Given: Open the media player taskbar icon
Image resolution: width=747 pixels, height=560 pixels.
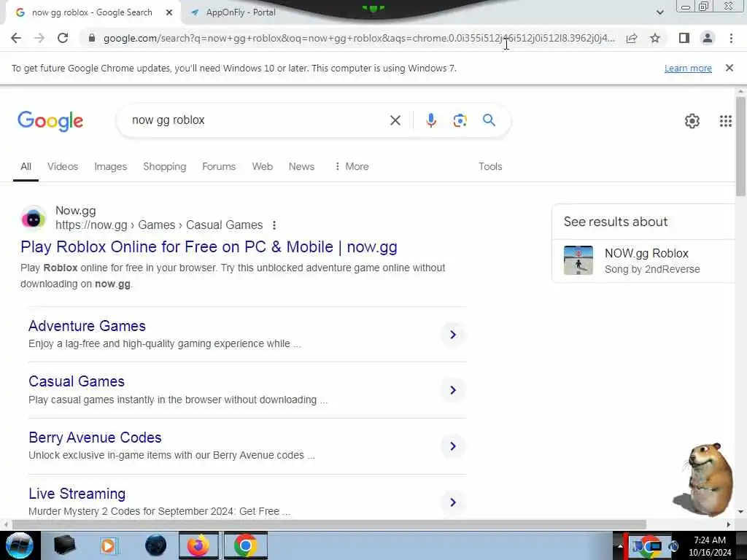Looking at the screenshot, I should coord(108,545).
